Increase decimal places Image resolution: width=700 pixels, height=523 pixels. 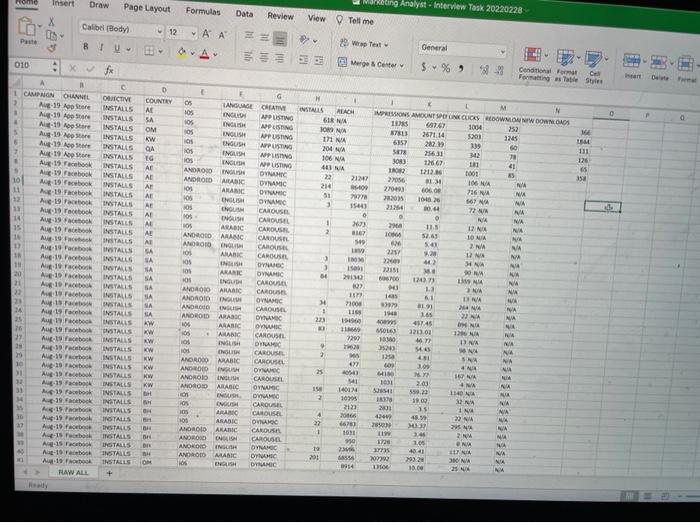[x=484, y=70]
